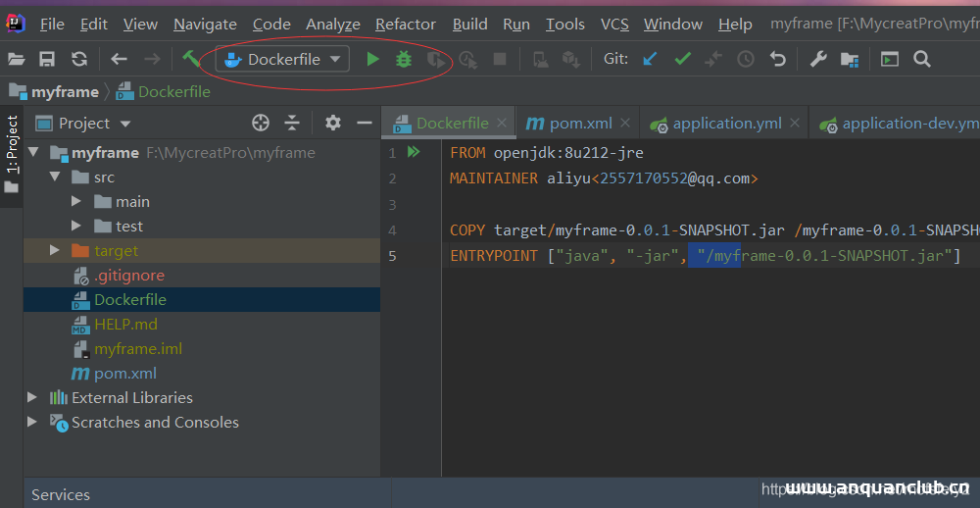Viewport: 980px width, 508px height.
Task: Open Settings via the wrench icon
Action: pos(817,60)
